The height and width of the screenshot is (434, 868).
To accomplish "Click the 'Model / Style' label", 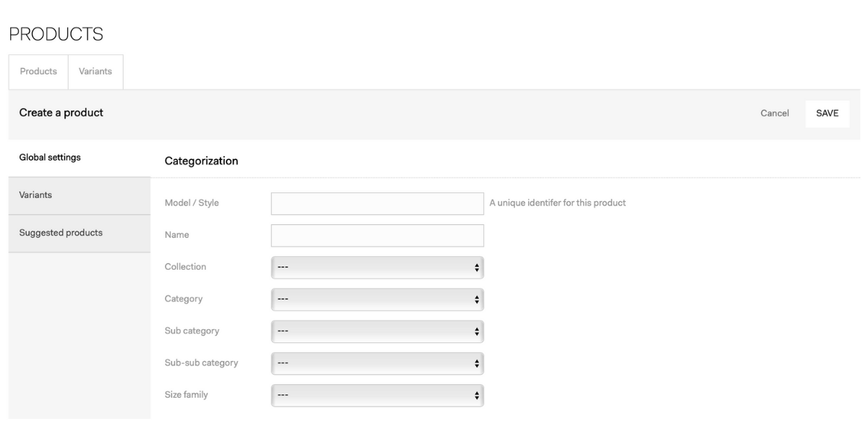I will point(192,203).
